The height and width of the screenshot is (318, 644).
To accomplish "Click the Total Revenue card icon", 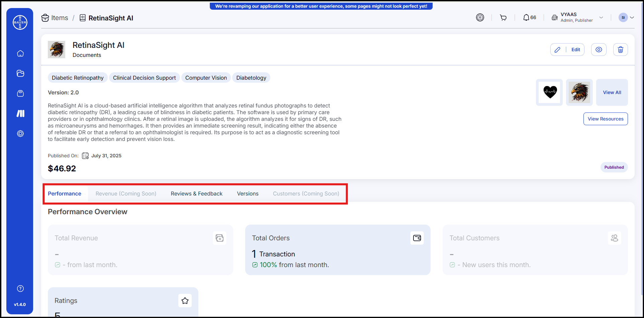I will 219,238.
